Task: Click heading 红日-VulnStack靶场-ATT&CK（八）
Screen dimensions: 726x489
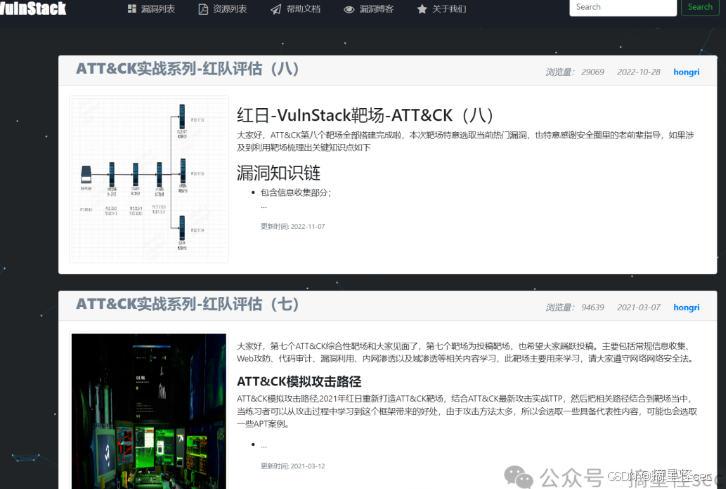Action: click(x=365, y=115)
